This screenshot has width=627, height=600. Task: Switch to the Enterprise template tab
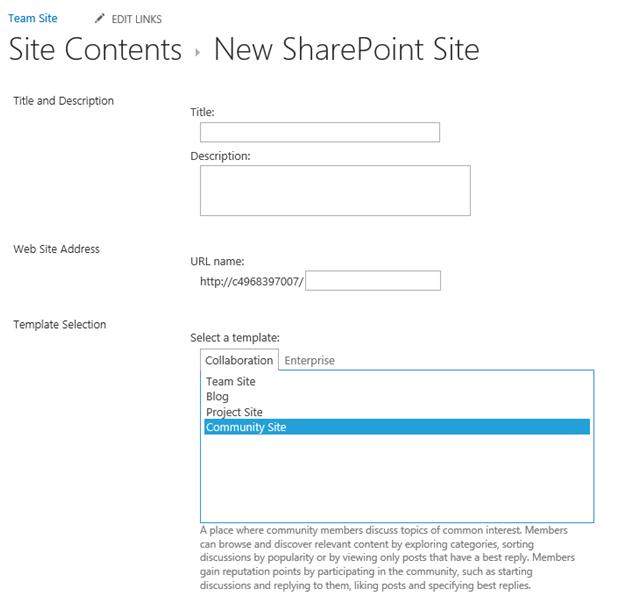[x=310, y=360]
